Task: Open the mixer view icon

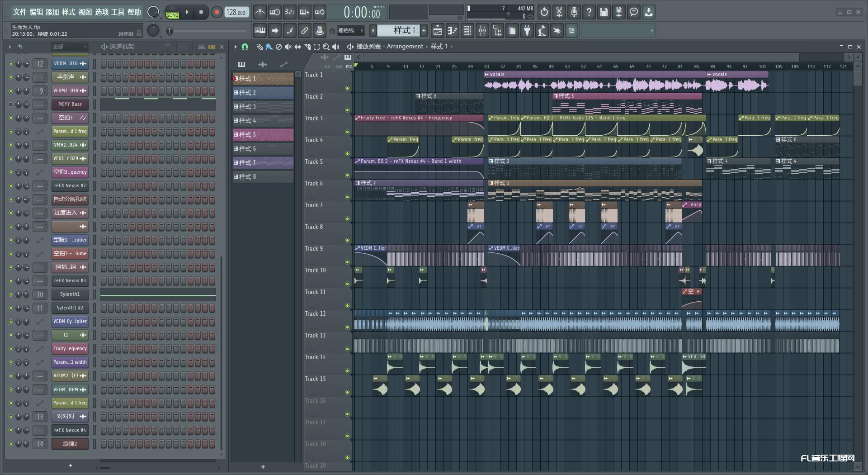Action: (482, 31)
